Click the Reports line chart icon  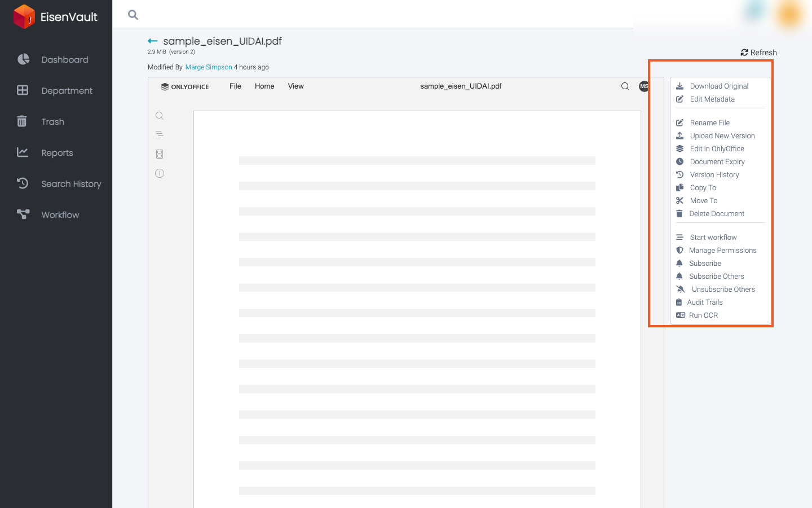click(23, 152)
